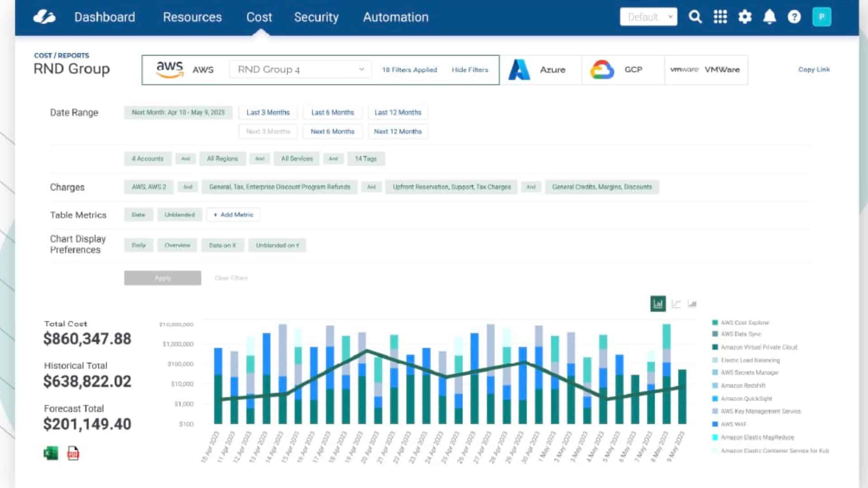Viewport: 868px width, 488px height.
Task: Switch to line chart view icon
Action: (x=676, y=304)
